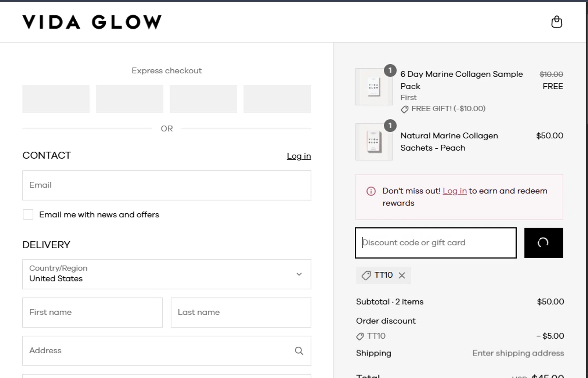
Task: Click the Address search magnifier icon
Action: point(299,351)
